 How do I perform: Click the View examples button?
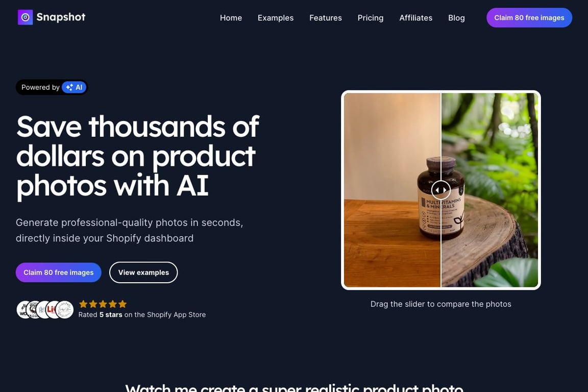(143, 273)
